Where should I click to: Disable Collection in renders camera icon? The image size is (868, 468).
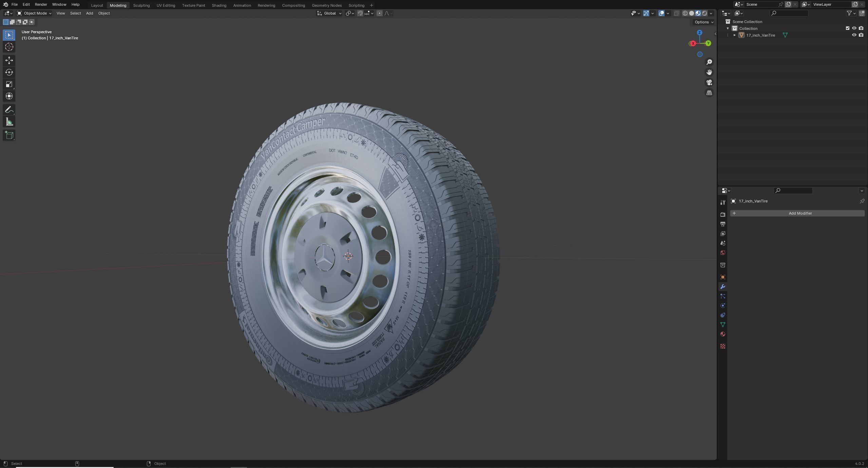(x=861, y=28)
